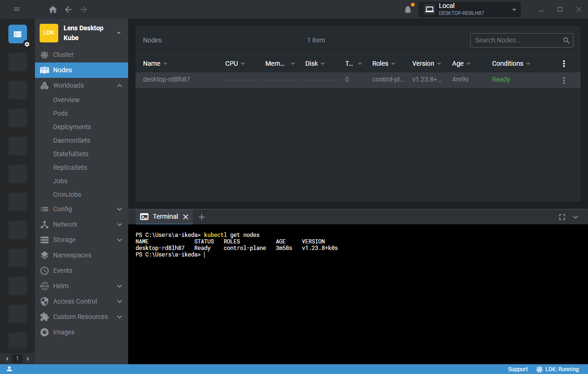
Task: Collapse the terminal dock panel
Action: pos(575,217)
